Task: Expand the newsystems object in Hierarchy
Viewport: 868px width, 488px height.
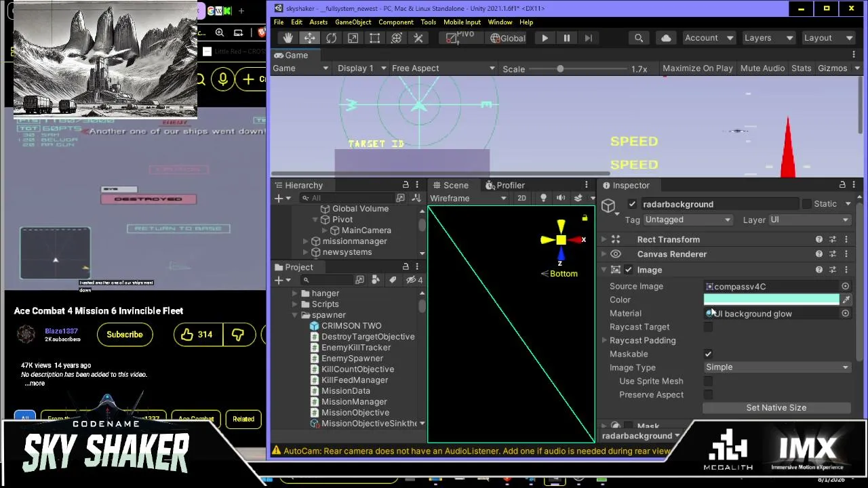Action: 306,252
